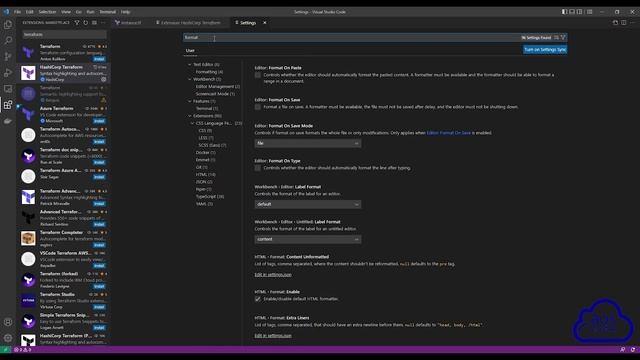Open Accounts icon at activity bar bottom
Viewport: 640px width, 360px height.
pyautogui.click(x=8, y=322)
